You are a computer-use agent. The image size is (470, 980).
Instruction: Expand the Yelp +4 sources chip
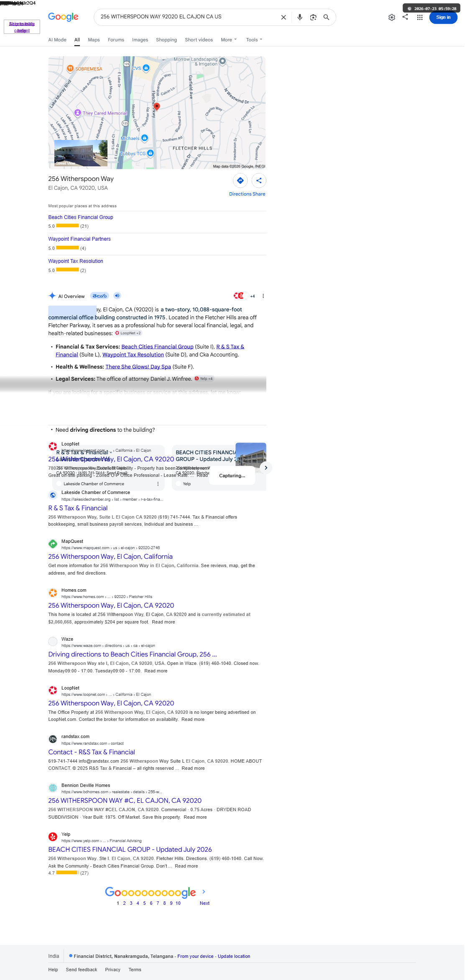tap(204, 379)
